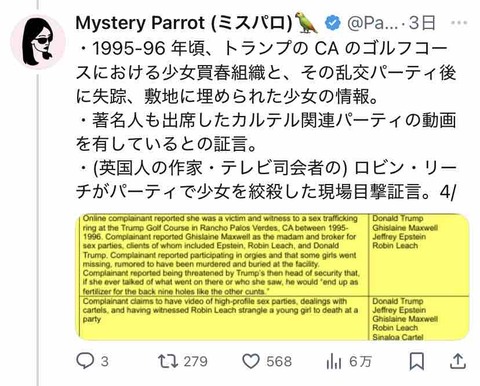Viewport: 480px width, 386px height.
Task: Open the post's 3日 timestamp link
Action: (x=422, y=23)
